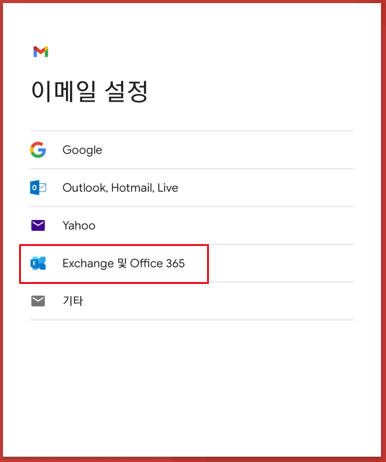This screenshot has height=462, width=386.
Task: Click the Outlook envelope icon
Action: [x=38, y=188]
